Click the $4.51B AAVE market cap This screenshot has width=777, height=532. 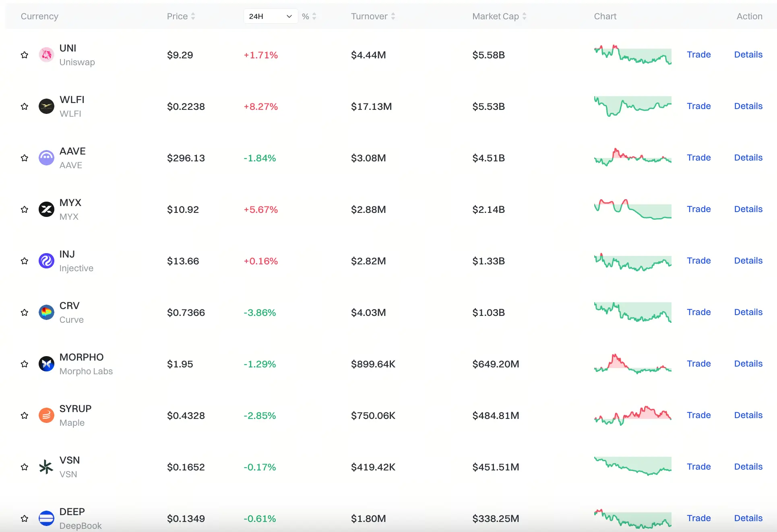coord(488,158)
